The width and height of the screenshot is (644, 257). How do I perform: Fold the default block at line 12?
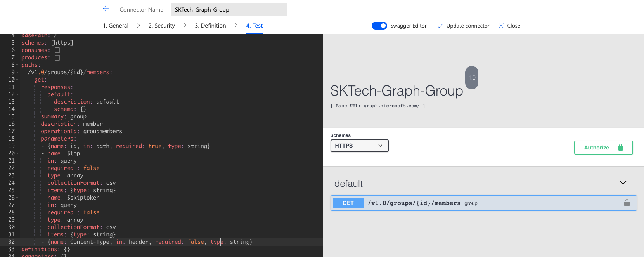(x=17, y=95)
